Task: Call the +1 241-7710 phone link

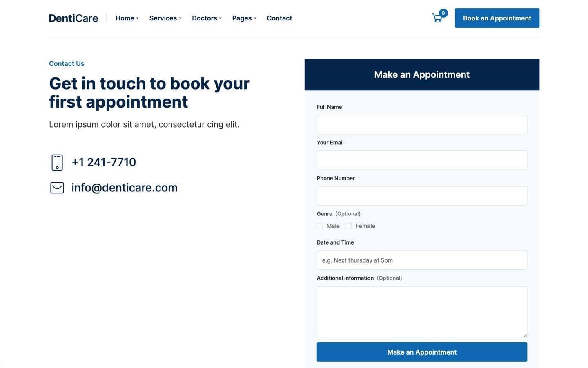Action: pos(104,162)
